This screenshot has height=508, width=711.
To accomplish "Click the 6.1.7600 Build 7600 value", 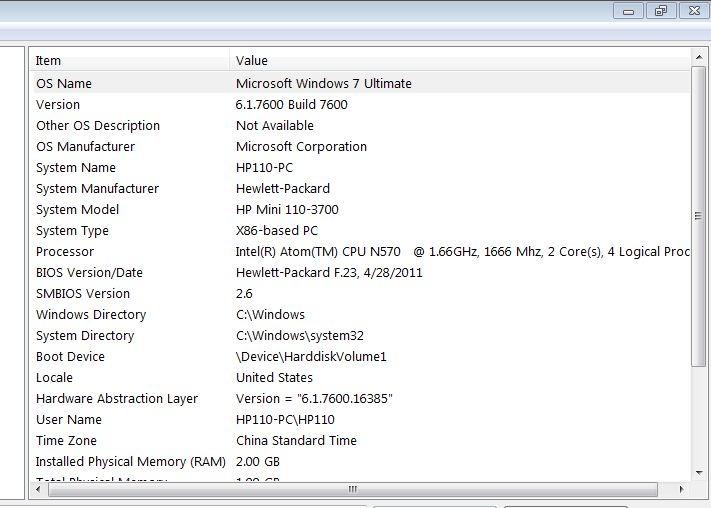I will [x=292, y=104].
